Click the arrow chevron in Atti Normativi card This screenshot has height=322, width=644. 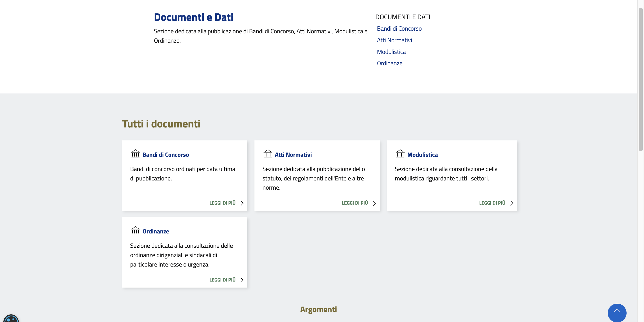point(374,203)
